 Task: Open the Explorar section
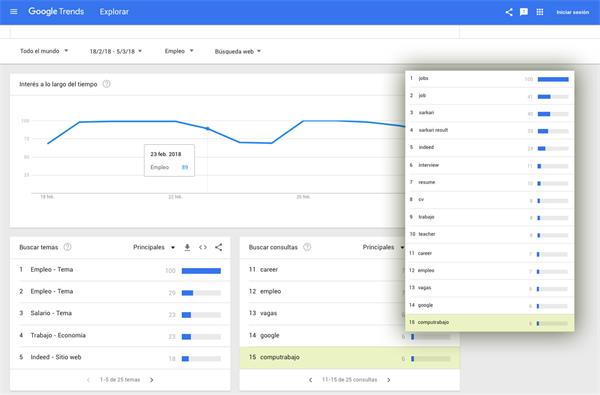point(114,12)
